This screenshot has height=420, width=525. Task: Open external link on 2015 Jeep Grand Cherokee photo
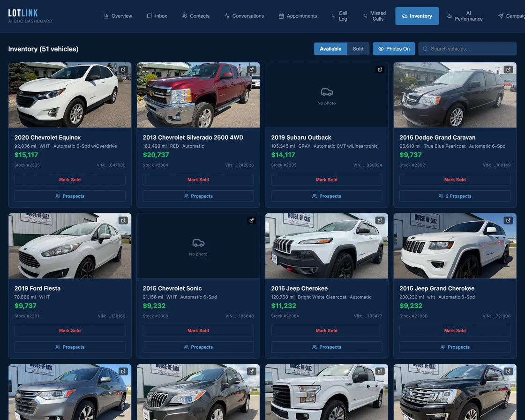pyautogui.click(x=508, y=220)
